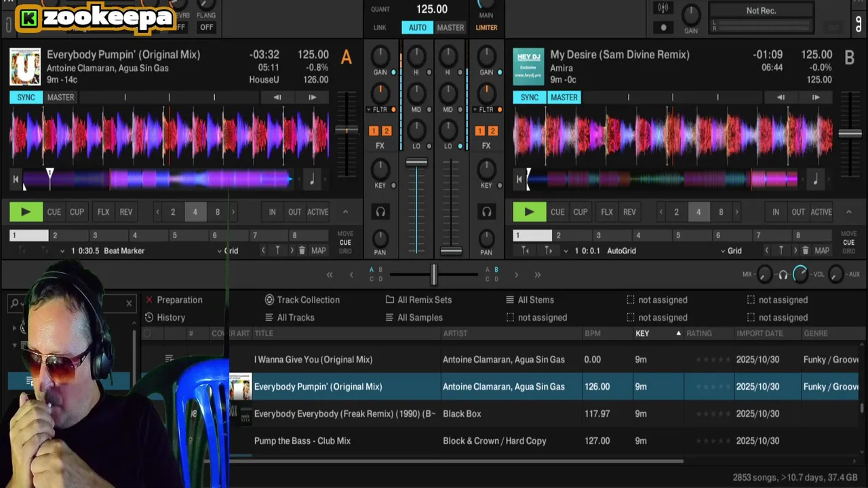Click tempo bend left arrow on Deck B
Image resolution: width=868 pixels, height=488 pixels.
(781, 98)
